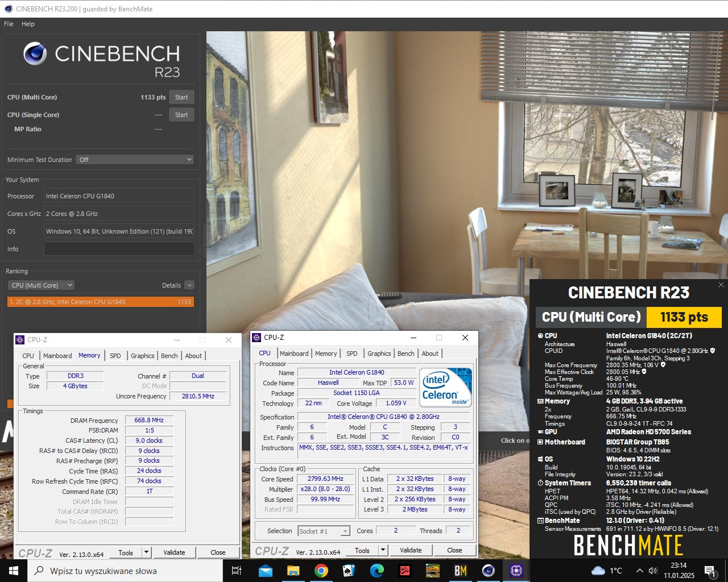The image size is (728, 582).
Task: Switch to the Cinebench taskbar icon
Action: (x=489, y=571)
